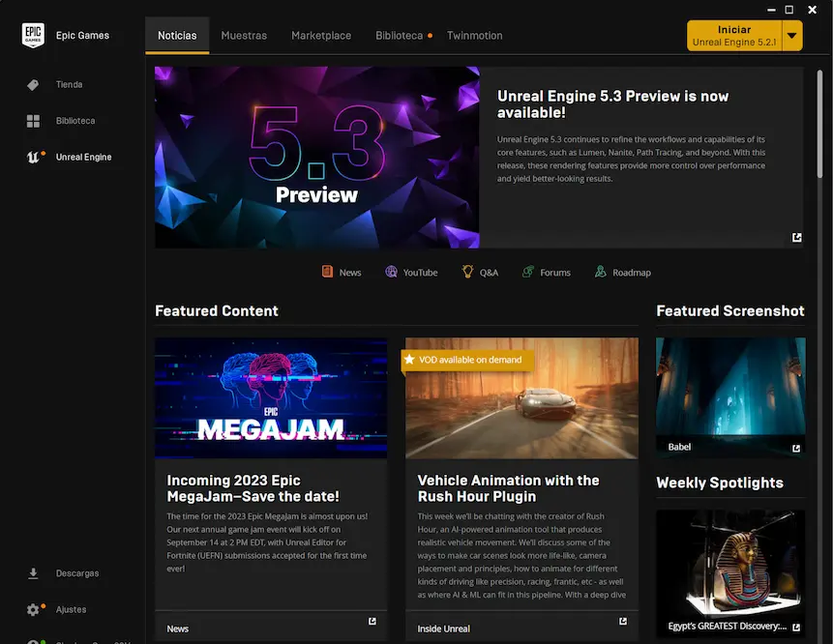Expand the engine version dropdown arrow

pyautogui.click(x=792, y=36)
